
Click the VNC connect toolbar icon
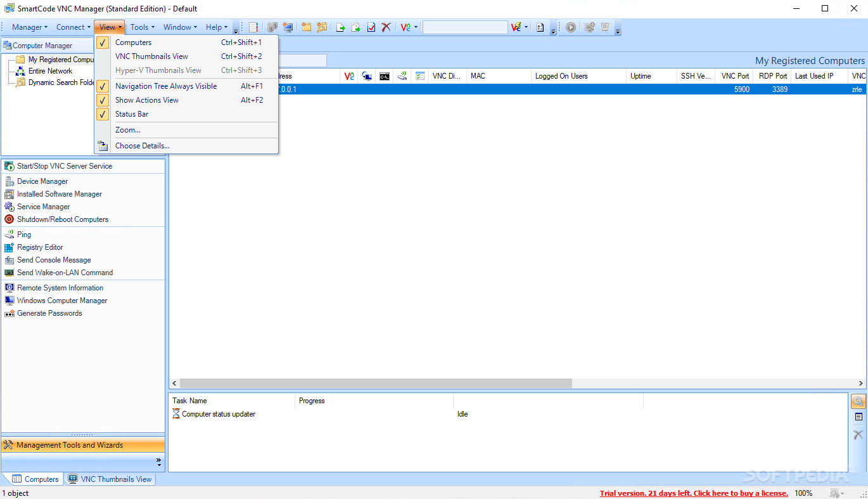tap(405, 27)
